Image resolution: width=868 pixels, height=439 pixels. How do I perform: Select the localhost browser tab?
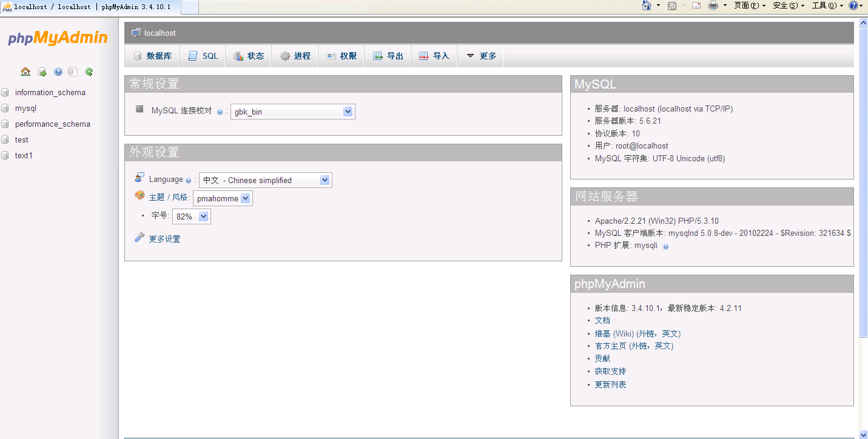click(x=90, y=7)
